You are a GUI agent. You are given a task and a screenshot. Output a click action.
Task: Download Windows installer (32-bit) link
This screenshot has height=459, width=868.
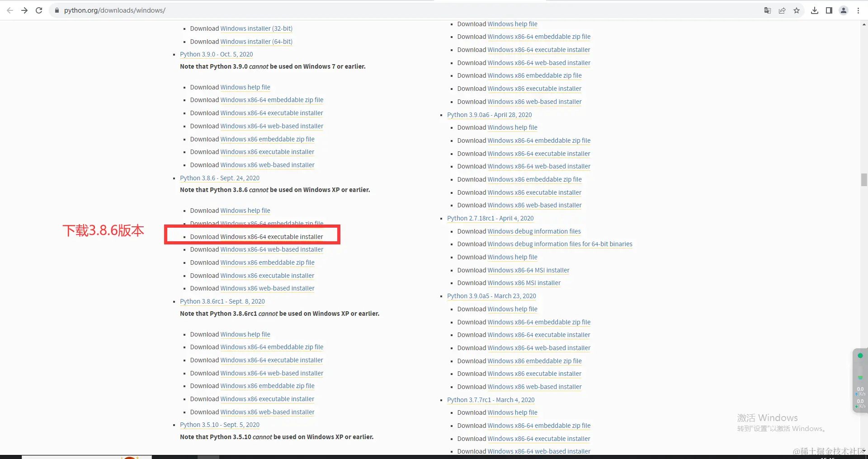click(256, 28)
